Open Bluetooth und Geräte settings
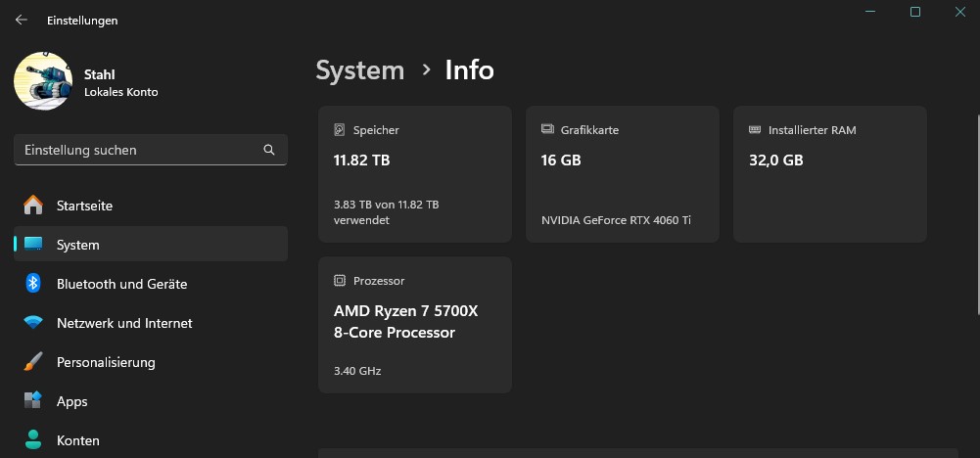 coord(121,284)
